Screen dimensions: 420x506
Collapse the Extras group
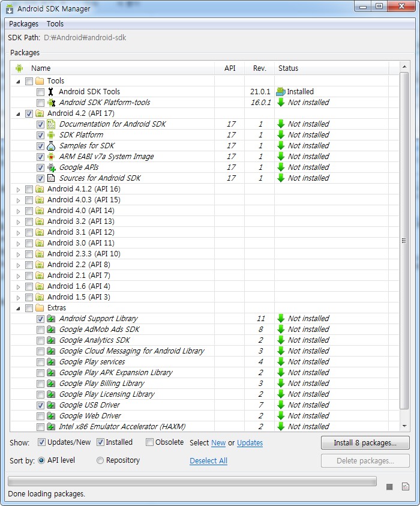coord(19,309)
